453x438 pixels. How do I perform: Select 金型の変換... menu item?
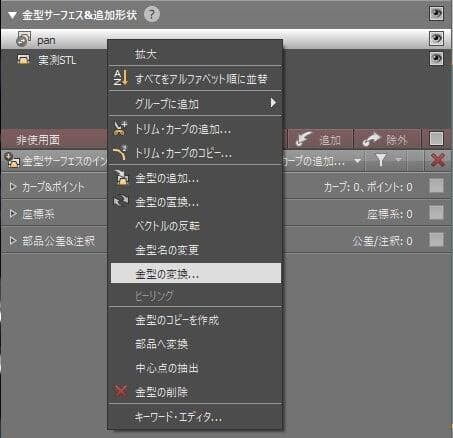point(196,273)
